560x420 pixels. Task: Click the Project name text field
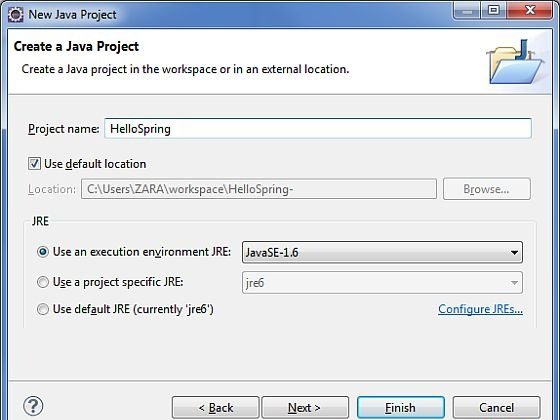click(x=318, y=129)
